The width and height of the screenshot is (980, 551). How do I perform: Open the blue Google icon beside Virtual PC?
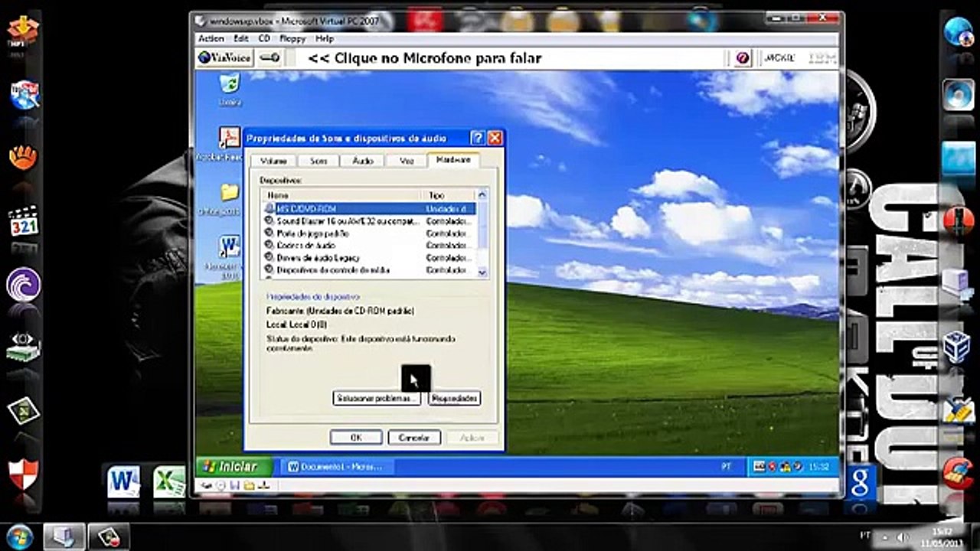click(x=860, y=484)
